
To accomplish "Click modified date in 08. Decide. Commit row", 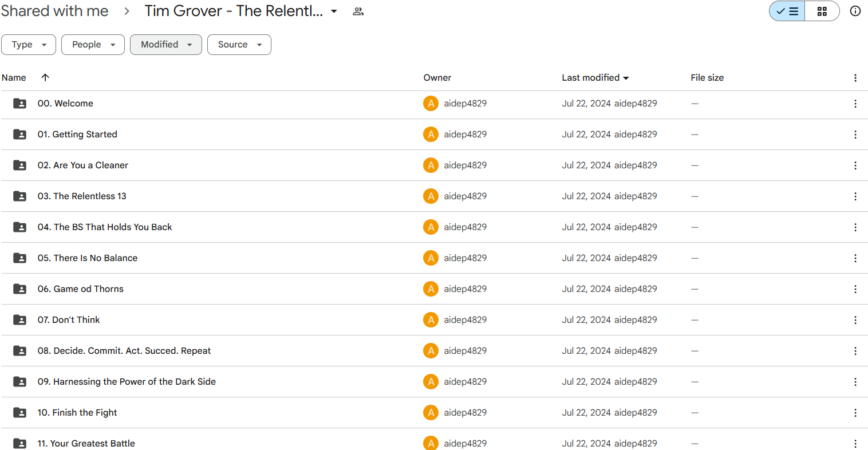I will pos(586,351).
